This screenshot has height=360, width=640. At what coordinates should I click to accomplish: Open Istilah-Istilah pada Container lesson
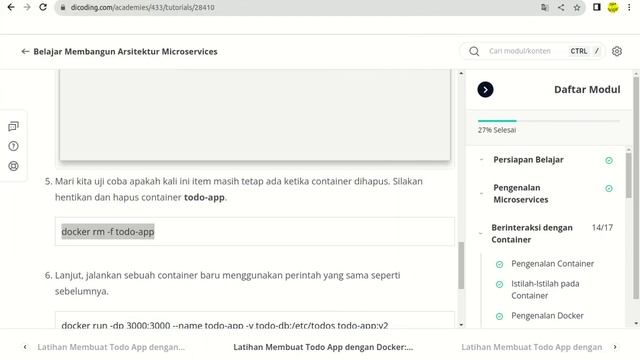(x=545, y=289)
